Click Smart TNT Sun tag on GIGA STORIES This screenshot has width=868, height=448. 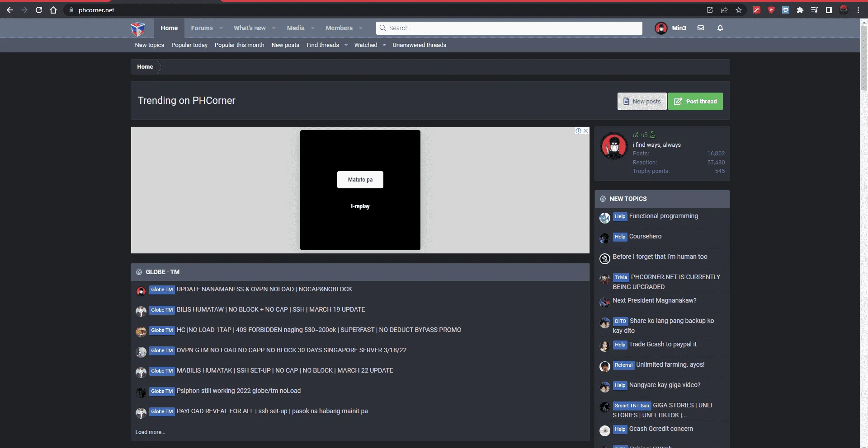tap(632, 406)
